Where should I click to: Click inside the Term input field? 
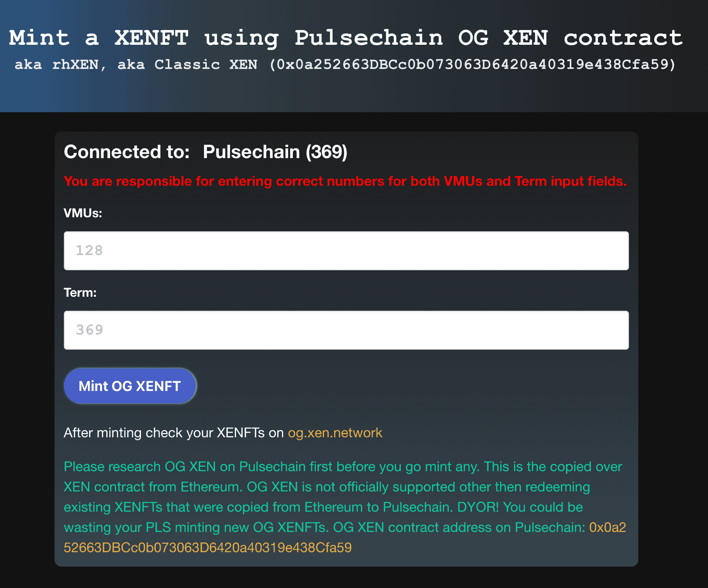(x=347, y=330)
